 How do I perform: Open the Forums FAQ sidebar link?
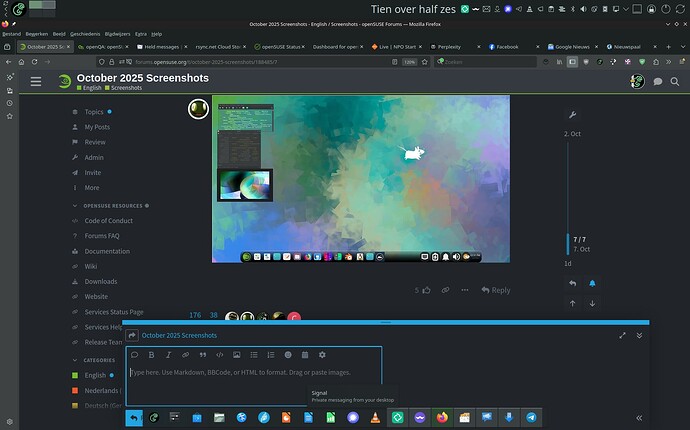pos(101,236)
